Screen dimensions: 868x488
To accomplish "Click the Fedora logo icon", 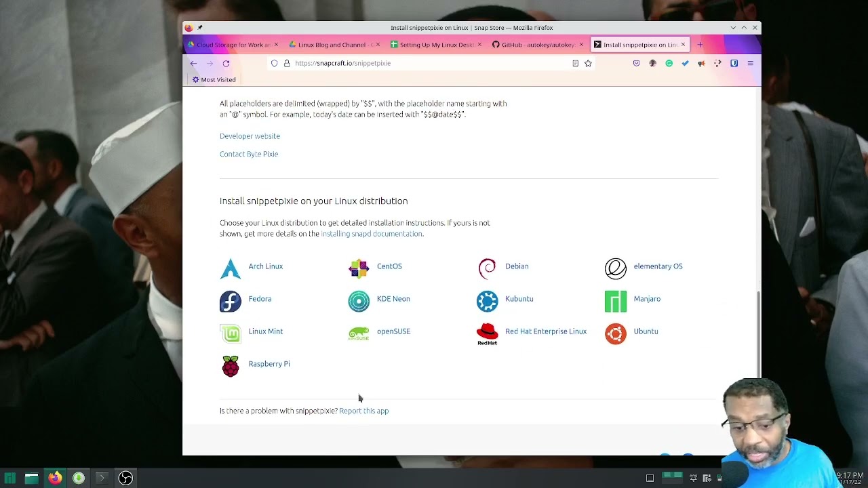I will (231, 302).
